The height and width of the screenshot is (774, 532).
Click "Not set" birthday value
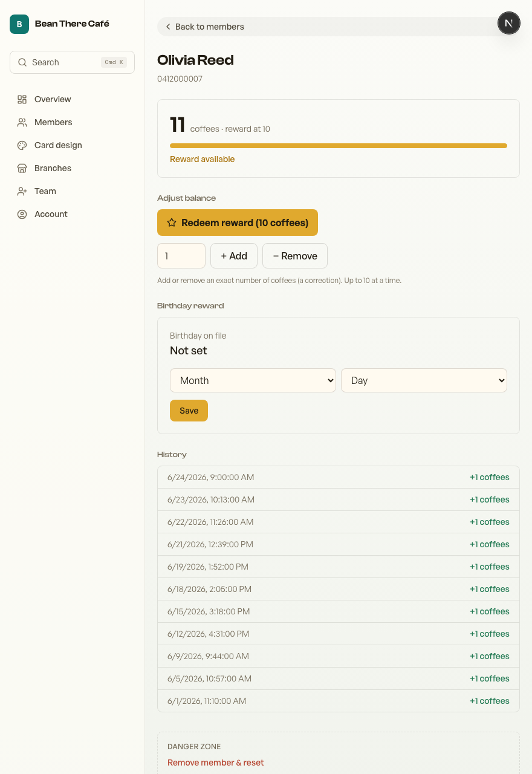(189, 351)
